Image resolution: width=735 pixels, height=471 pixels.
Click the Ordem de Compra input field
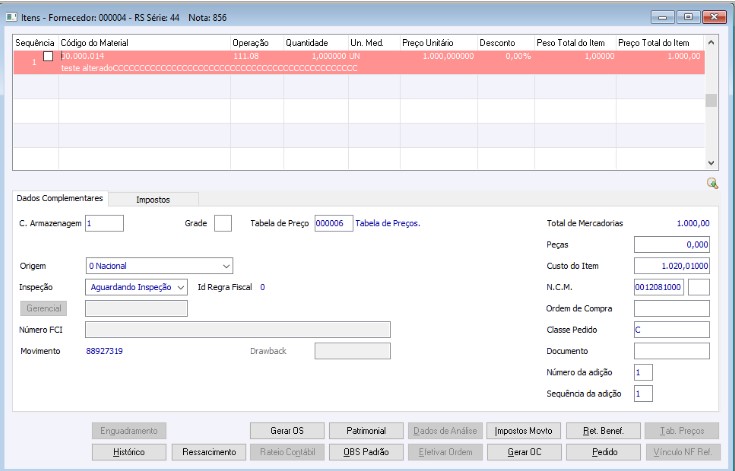pos(672,308)
